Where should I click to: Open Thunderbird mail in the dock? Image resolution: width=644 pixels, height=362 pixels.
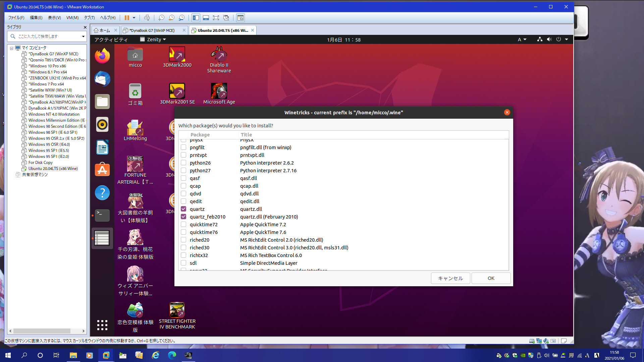102,79
